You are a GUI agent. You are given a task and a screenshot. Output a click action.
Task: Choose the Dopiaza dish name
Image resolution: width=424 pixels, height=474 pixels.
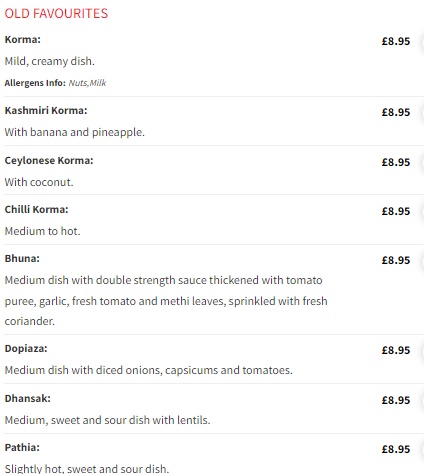pos(26,349)
